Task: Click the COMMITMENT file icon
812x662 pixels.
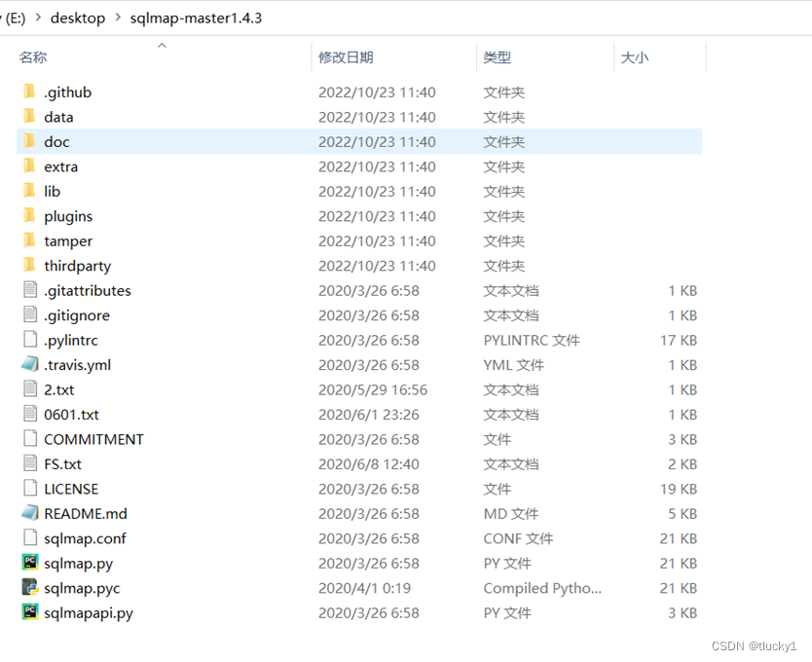Action: (x=30, y=439)
